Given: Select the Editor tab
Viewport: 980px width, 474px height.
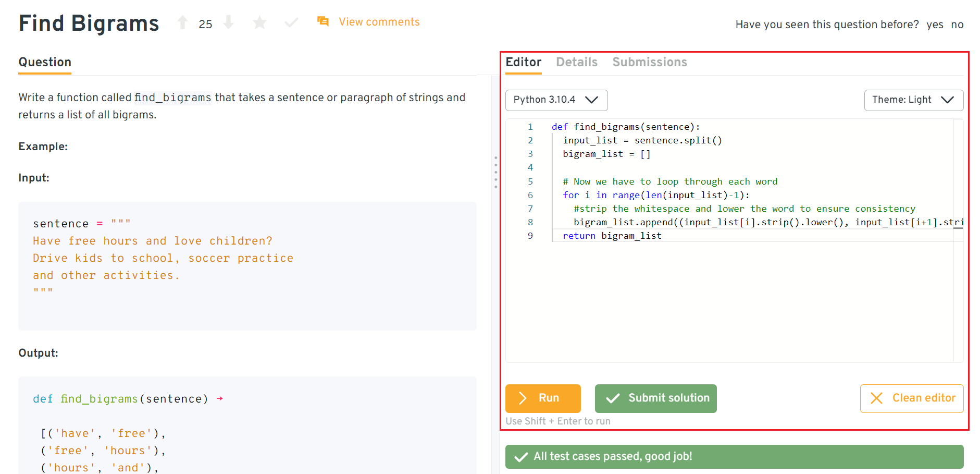Looking at the screenshot, I should pos(523,62).
